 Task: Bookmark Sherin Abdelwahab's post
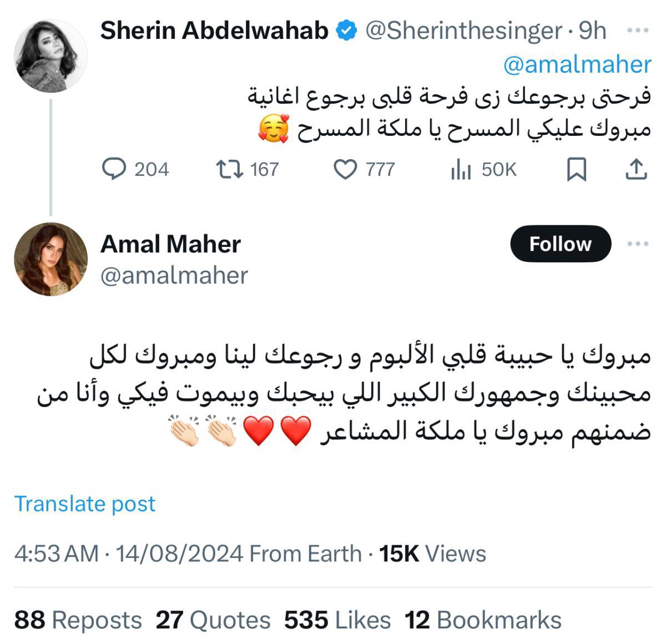(x=576, y=169)
